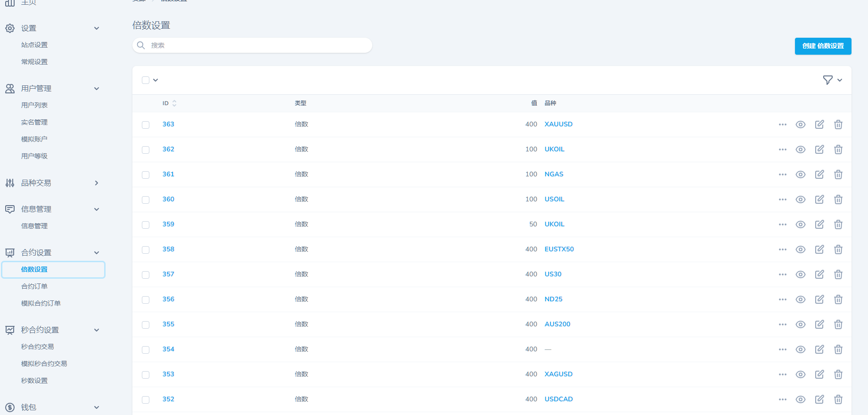The image size is (868, 415).
Task: Open more actions for row 360
Action: [782, 199]
